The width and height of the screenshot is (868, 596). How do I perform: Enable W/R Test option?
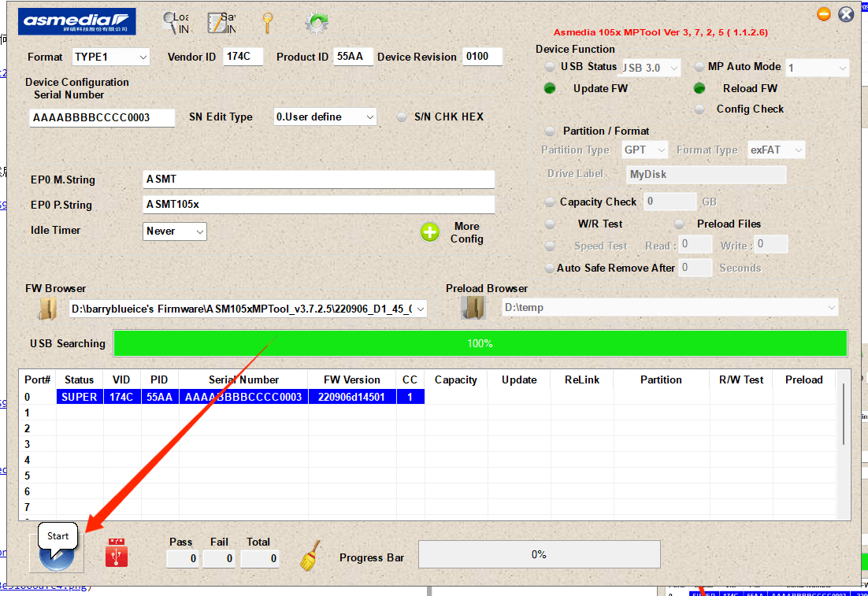coord(549,224)
